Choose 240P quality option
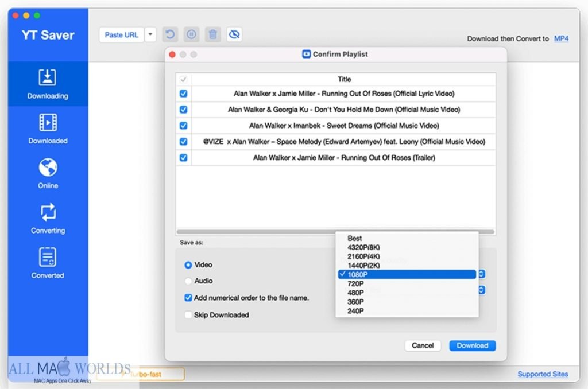Screen dimensions: 588x389 407,310
